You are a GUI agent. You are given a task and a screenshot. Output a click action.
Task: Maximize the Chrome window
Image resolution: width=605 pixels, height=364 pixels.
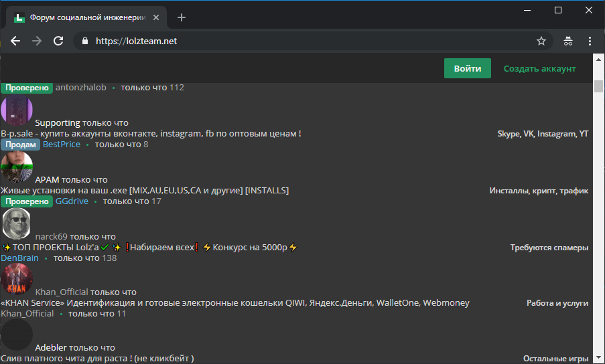pos(558,11)
